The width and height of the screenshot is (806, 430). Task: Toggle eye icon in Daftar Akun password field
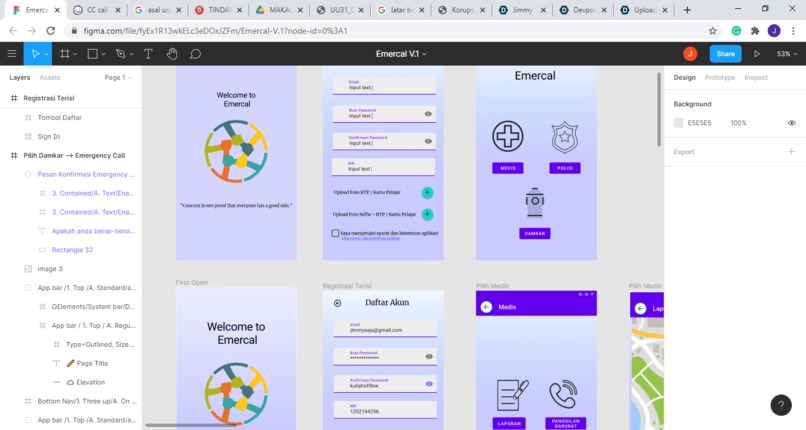click(429, 357)
